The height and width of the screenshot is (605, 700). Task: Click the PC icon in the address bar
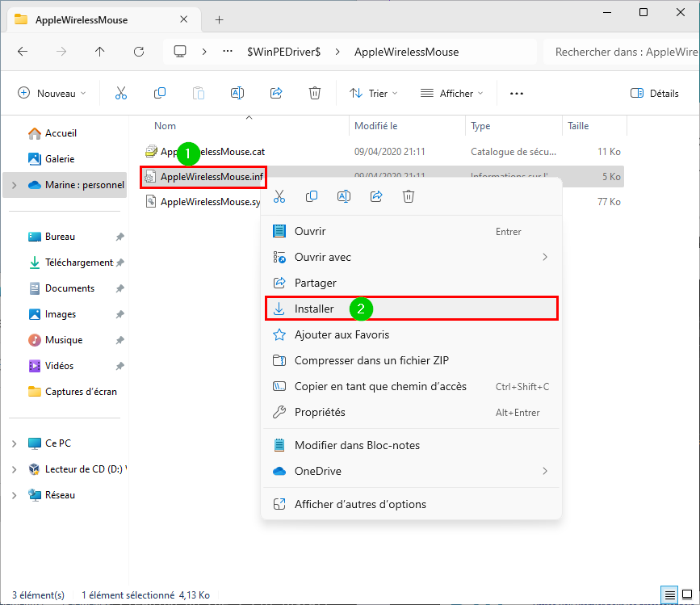[180, 52]
